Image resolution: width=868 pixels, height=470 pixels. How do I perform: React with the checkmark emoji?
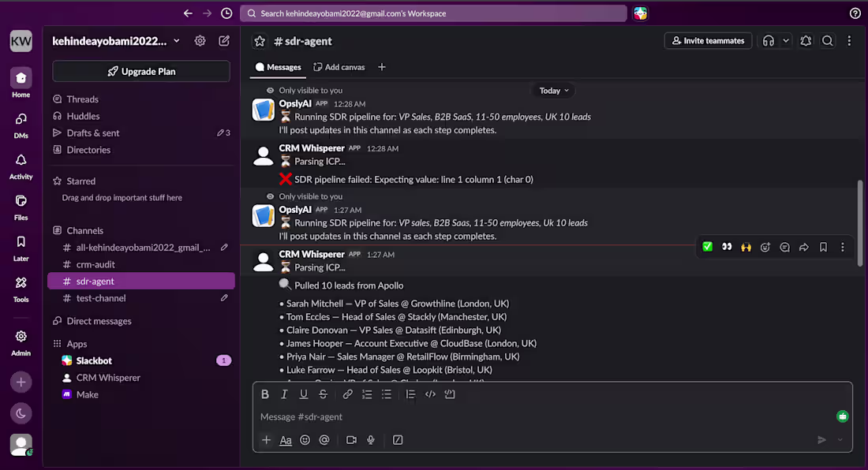(x=708, y=247)
